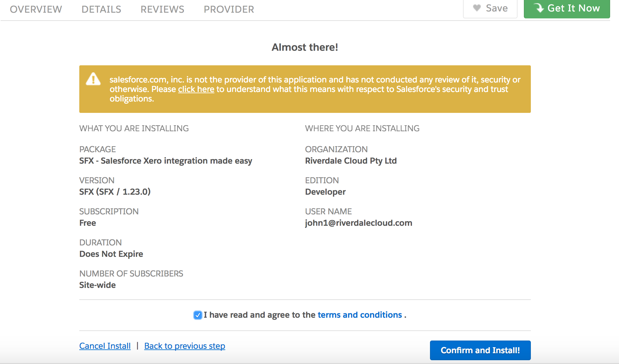This screenshot has height=364, width=619.
Task: Switch to the DETAILS tab
Action: coord(101,9)
